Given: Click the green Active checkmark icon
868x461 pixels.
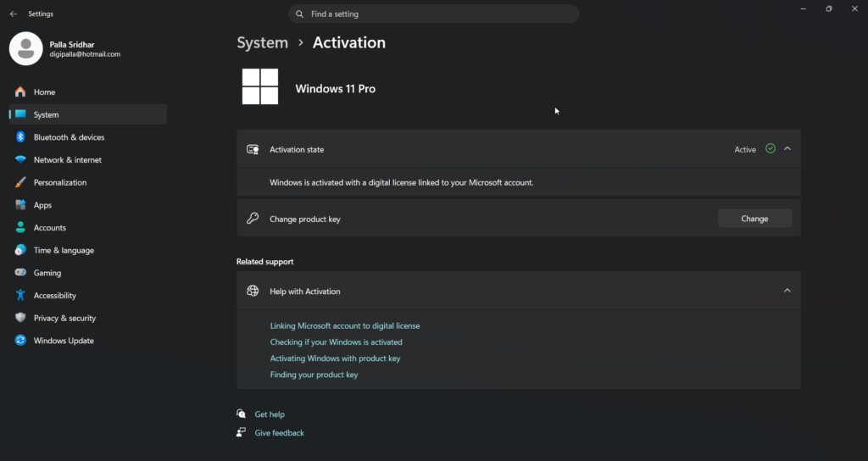Looking at the screenshot, I should pos(770,148).
